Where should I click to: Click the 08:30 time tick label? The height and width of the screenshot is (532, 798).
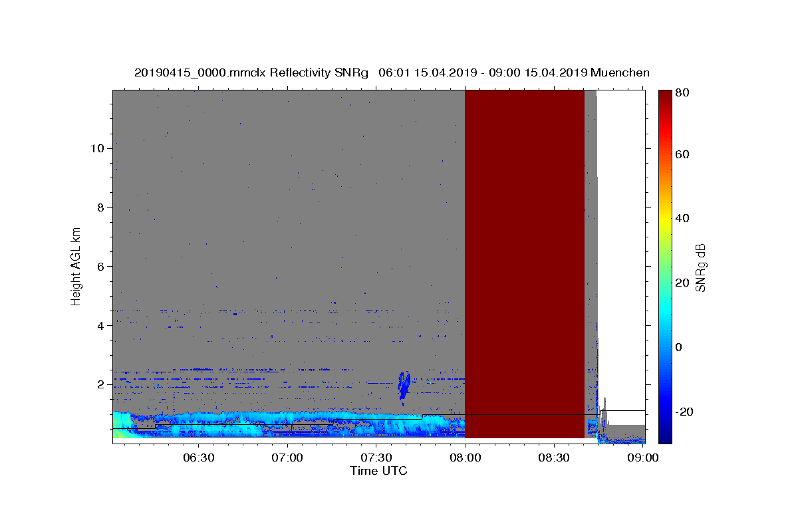coord(554,458)
